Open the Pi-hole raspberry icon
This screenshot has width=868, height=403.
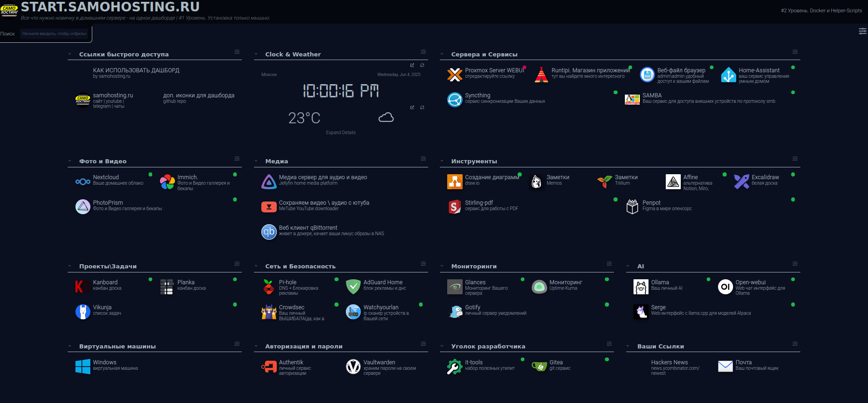coord(269,287)
